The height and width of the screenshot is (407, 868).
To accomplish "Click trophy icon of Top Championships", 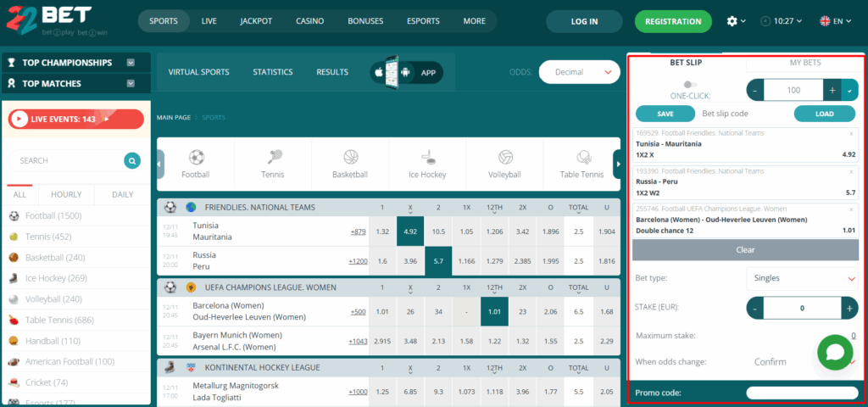I will click(x=11, y=63).
